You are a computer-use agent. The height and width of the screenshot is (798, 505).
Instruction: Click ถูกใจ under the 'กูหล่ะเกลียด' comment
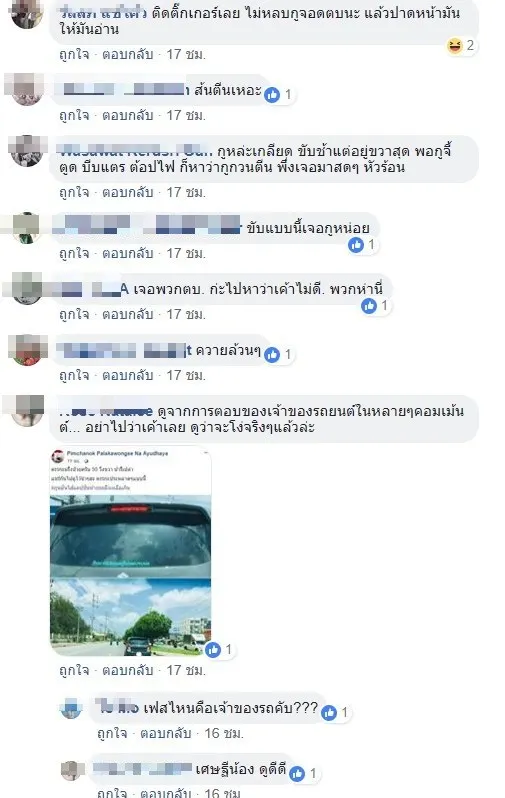click(x=74, y=192)
